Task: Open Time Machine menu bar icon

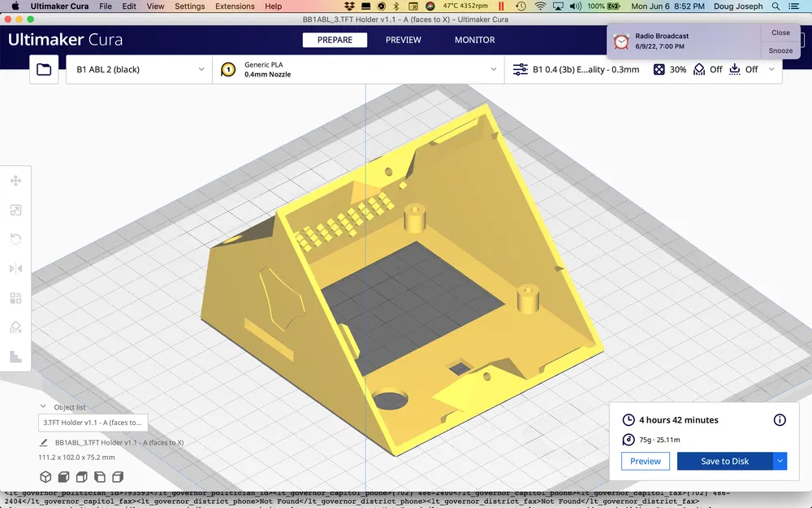Action: [x=521, y=7]
